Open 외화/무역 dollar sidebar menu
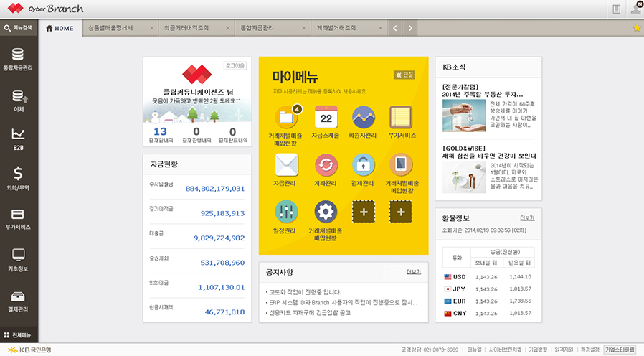Screen dimensions: 644x356 [18, 179]
